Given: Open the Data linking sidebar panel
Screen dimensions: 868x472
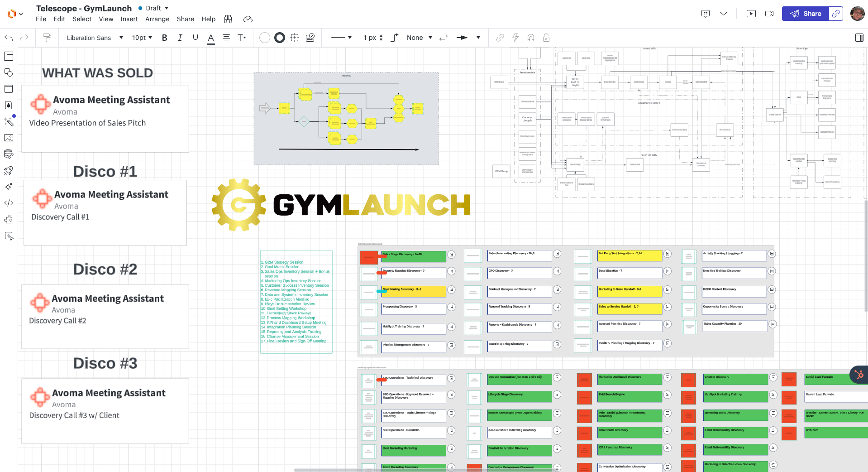Looking at the screenshot, I should click(9, 154).
